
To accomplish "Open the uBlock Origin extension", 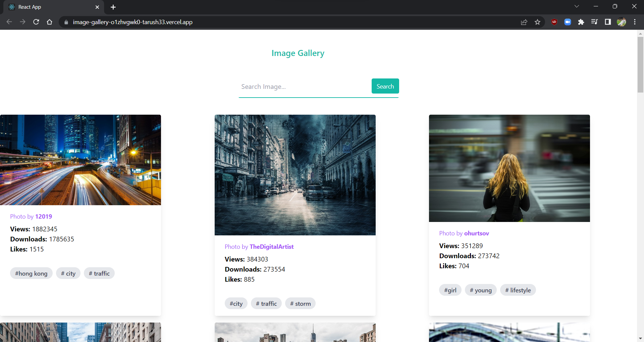I will 554,22.
